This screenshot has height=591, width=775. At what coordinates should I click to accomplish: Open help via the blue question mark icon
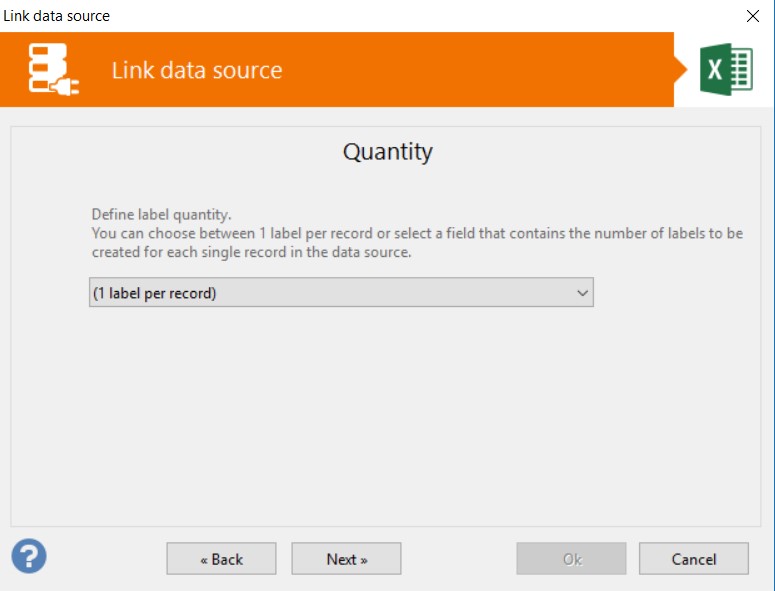point(29,556)
